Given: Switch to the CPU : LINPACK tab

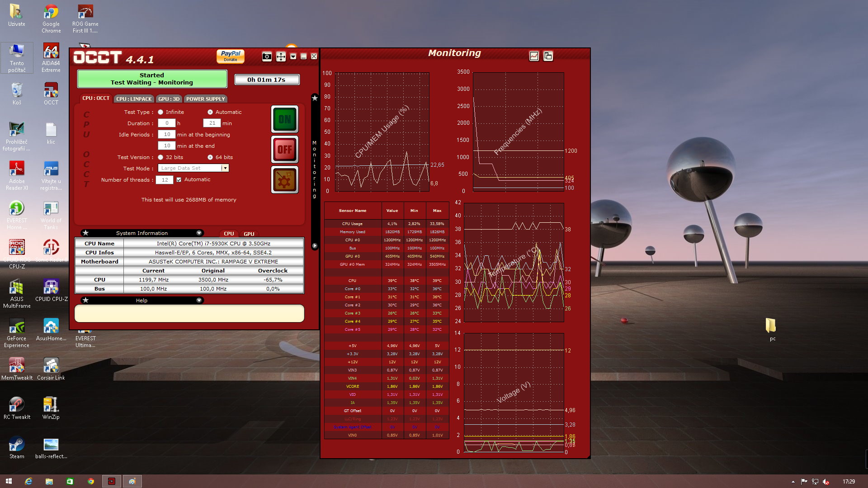Looking at the screenshot, I should pyautogui.click(x=134, y=99).
